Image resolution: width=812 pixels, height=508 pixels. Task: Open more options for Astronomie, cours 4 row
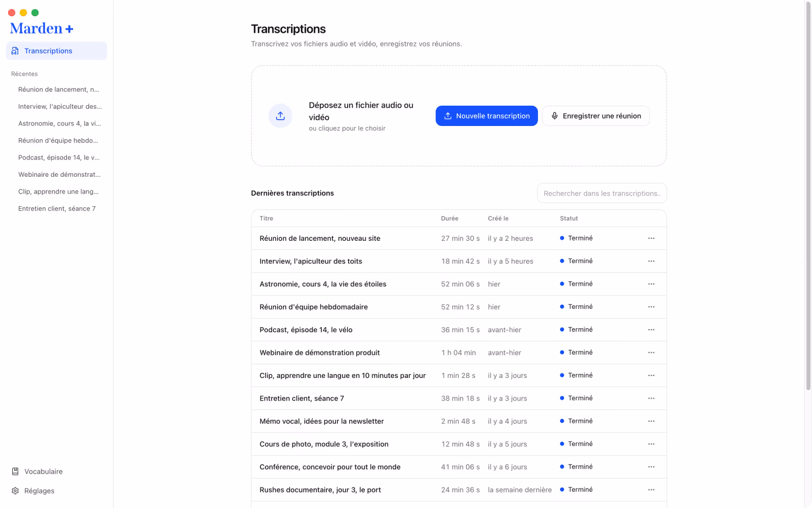click(x=651, y=284)
